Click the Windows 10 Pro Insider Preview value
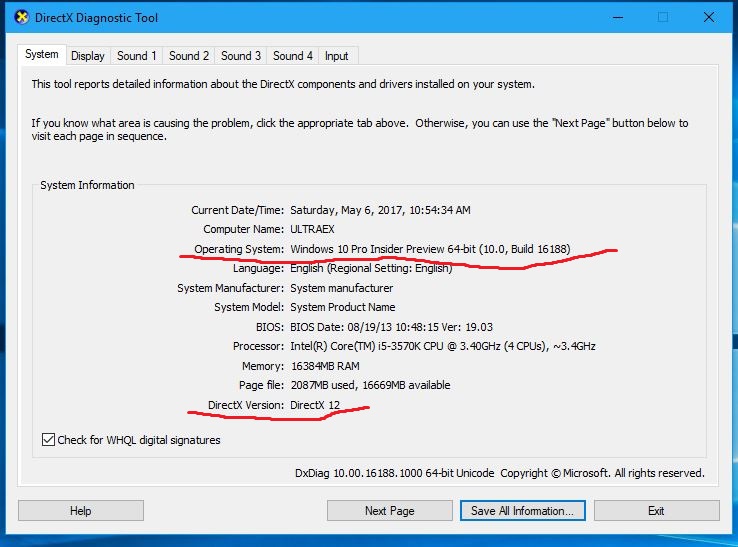The width and height of the screenshot is (738, 547). click(x=430, y=249)
